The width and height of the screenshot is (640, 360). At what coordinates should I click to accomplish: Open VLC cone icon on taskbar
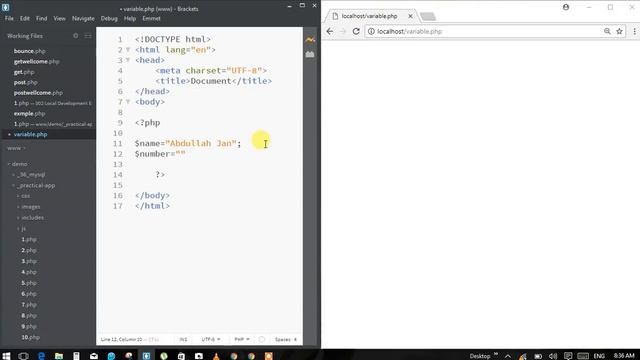pyautogui.click(x=216, y=356)
